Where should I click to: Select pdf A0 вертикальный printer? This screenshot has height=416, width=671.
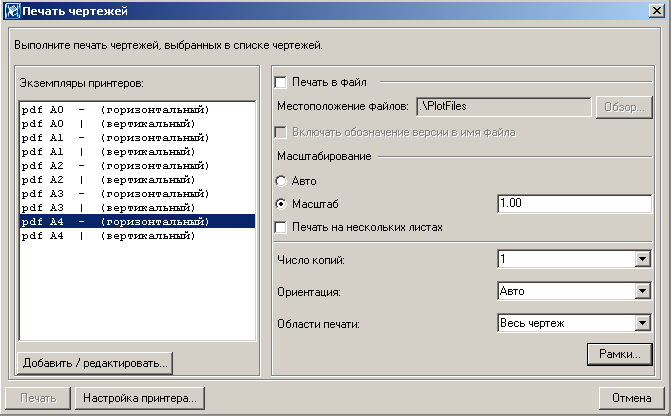[x=138, y=124]
